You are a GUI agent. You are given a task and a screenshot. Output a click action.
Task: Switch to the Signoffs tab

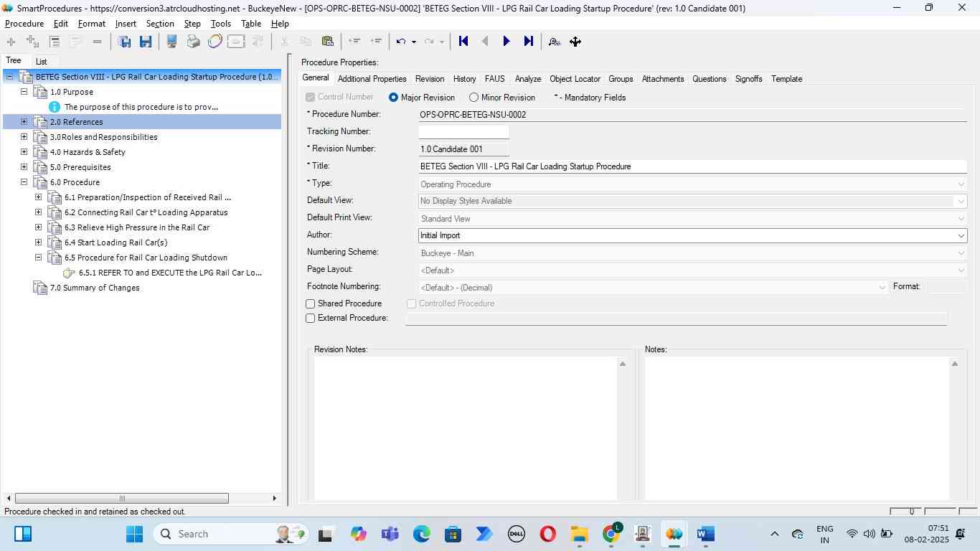click(748, 79)
